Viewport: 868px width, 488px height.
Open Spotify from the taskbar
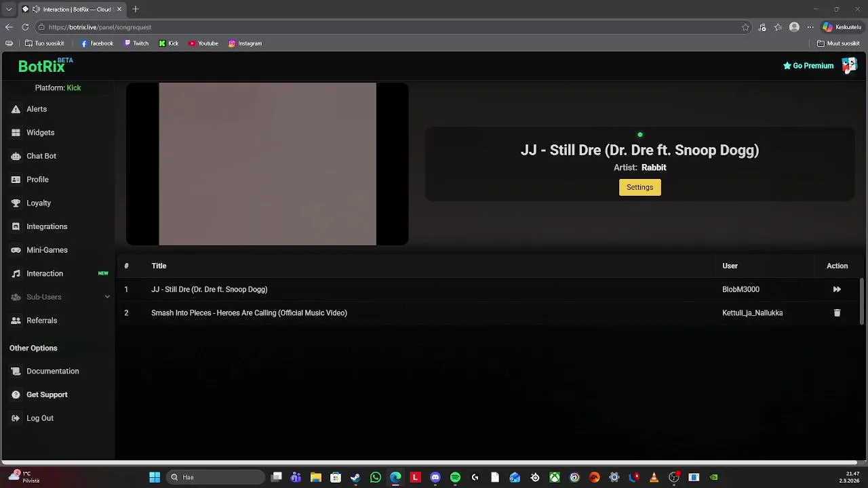(455, 477)
